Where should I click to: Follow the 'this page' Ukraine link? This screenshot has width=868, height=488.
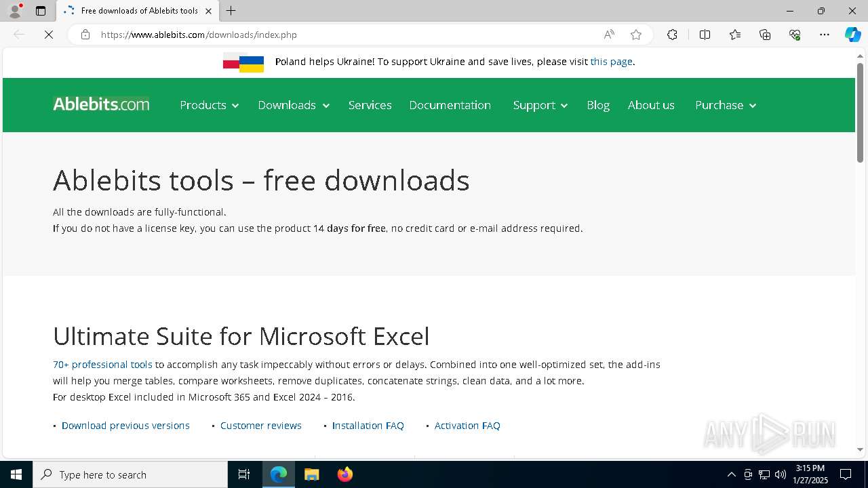611,62
